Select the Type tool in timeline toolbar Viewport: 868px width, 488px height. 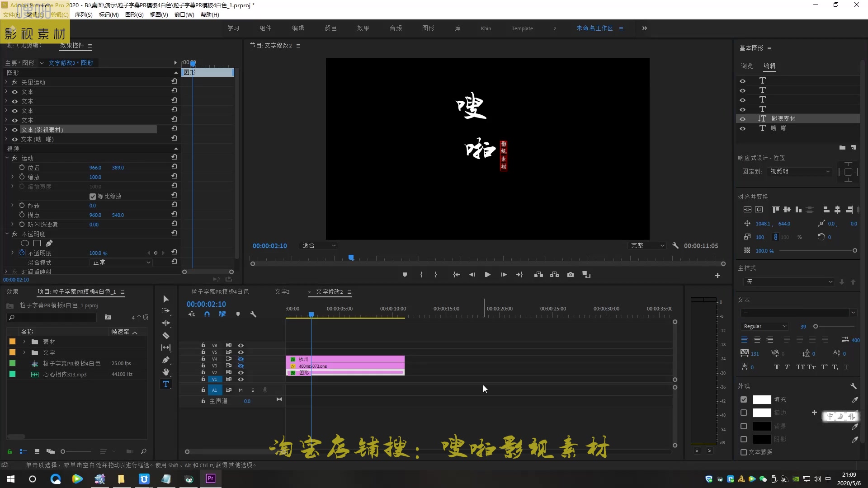166,385
